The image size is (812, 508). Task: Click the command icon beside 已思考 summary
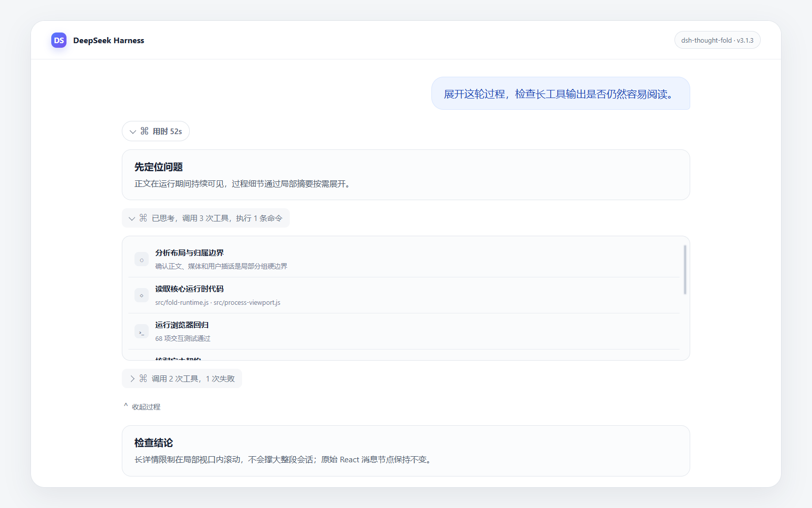pyautogui.click(x=144, y=218)
